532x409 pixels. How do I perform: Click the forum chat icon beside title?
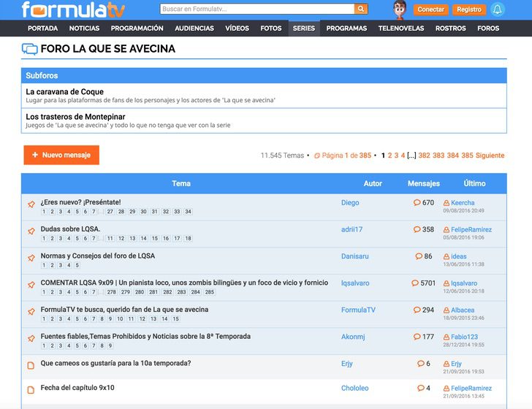(x=30, y=49)
